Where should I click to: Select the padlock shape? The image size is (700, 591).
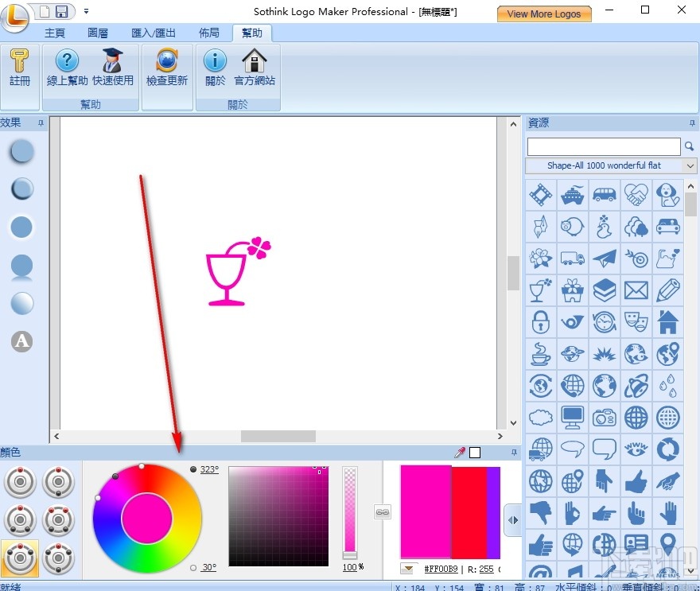(540, 321)
